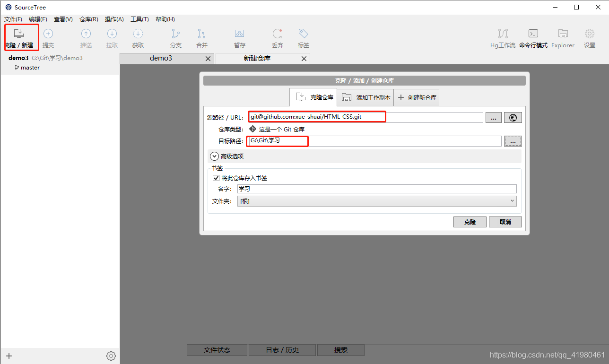Screen dimensions: 609x364
Task: Click the gear icon at sidebar bottom
Action: tap(111, 356)
